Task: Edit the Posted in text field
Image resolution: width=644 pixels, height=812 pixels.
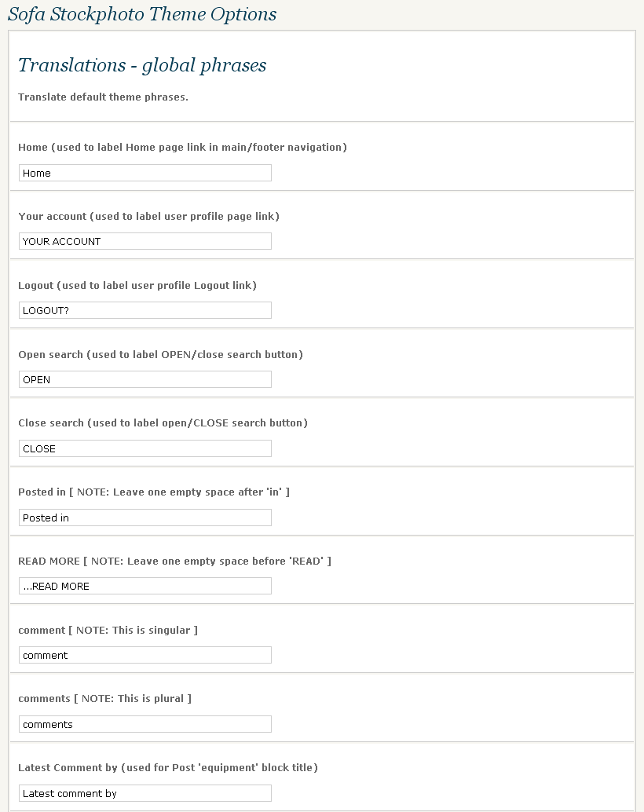Action: (x=145, y=518)
